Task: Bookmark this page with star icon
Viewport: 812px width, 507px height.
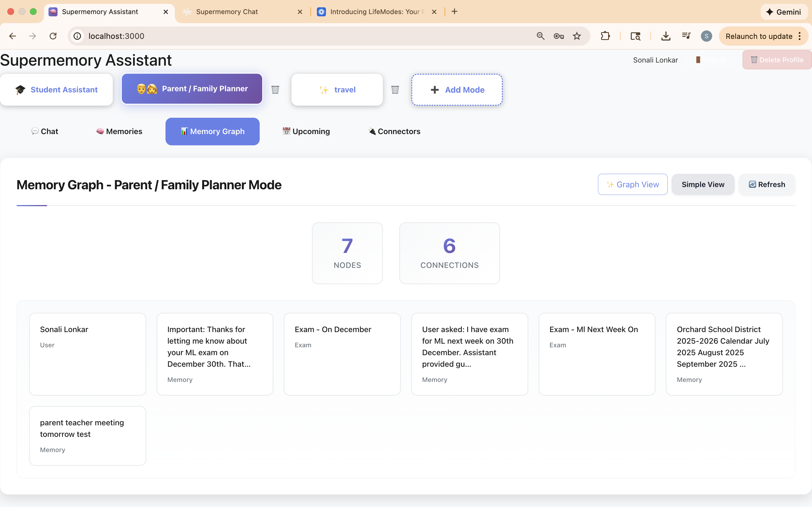Action: [x=577, y=36]
